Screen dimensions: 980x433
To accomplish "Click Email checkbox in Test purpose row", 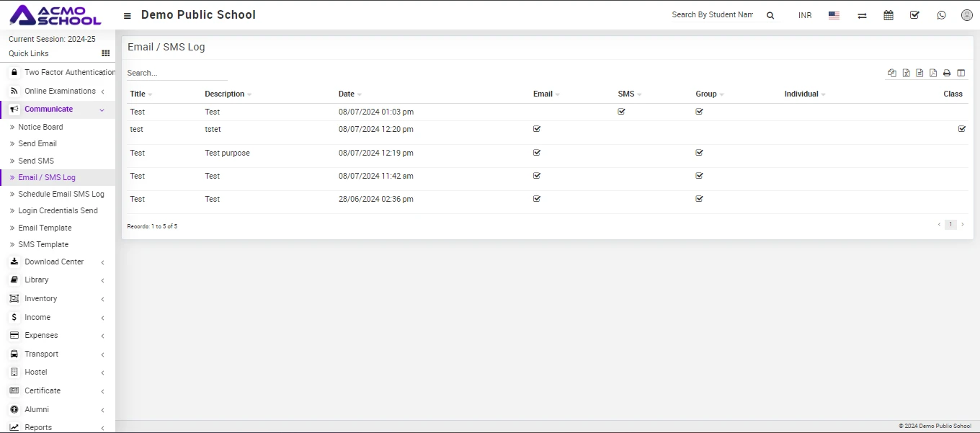I will tap(536, 153).
